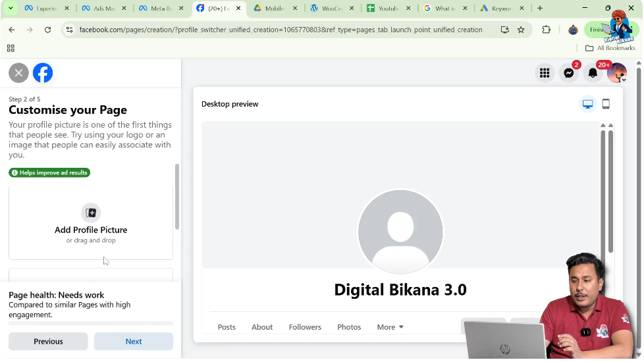The width and height of the screenshot is (644, 362).
Task: Click install app icon in address bar
Action: (505, 30)
